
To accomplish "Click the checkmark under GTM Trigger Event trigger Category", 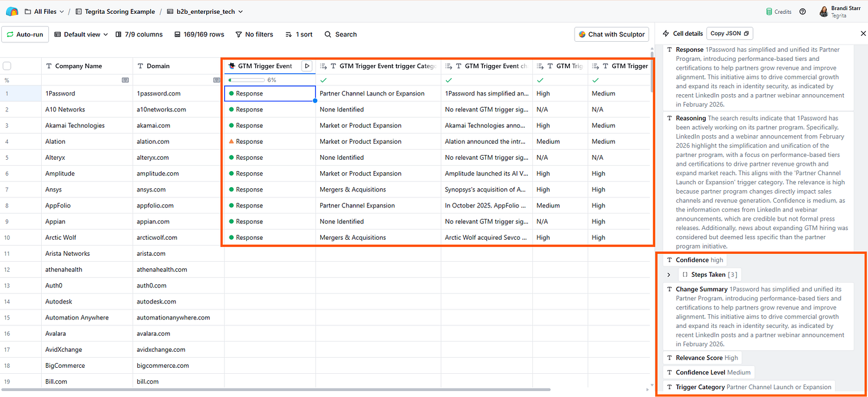I will 323,80.
